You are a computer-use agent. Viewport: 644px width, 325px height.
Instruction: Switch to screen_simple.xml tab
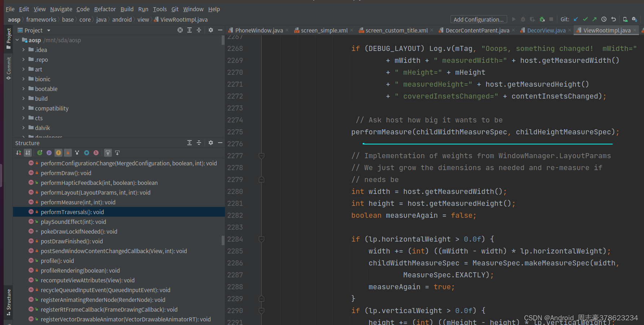click(324, 30)
